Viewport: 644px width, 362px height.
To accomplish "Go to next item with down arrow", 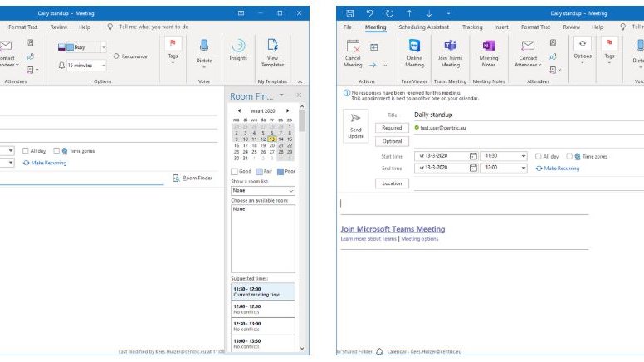I will click(x=429, y=13).
